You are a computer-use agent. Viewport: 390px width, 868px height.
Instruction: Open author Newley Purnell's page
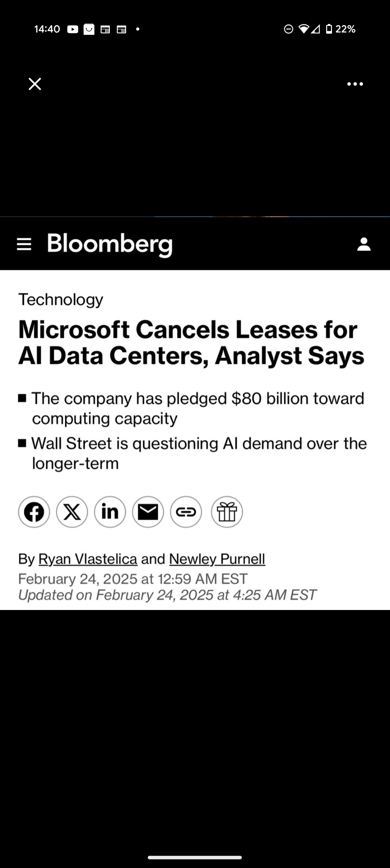point(217,559)
